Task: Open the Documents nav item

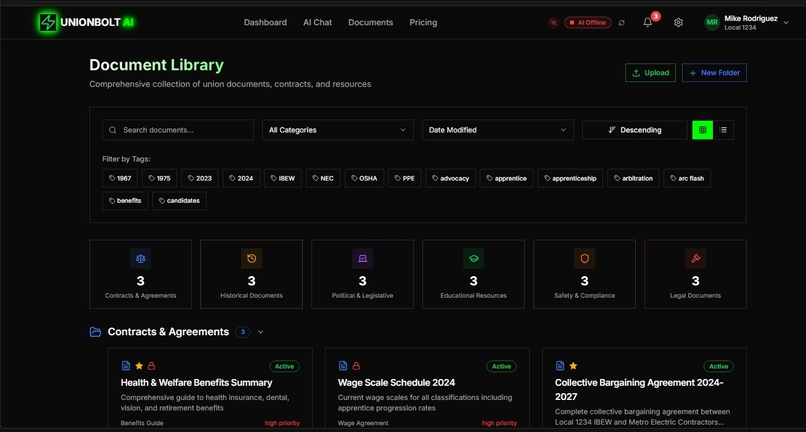Action: pos(371,23)
